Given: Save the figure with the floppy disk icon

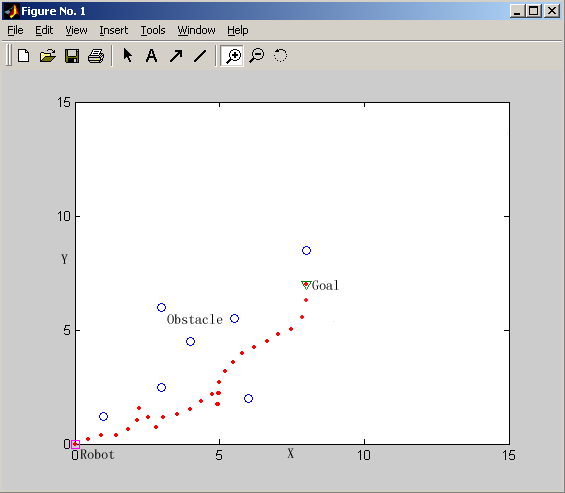Looking at the screenshot, I should click(72, 56).
